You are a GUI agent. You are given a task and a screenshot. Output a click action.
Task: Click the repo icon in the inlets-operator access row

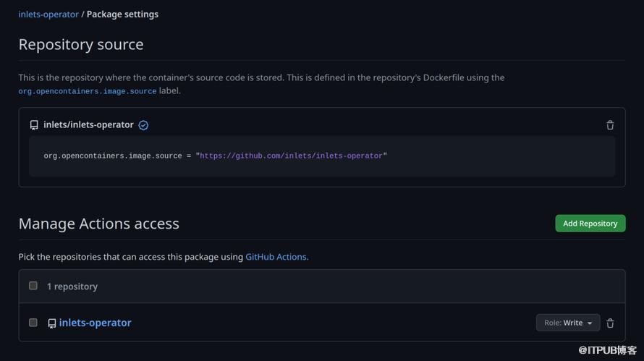pos(52,323)
